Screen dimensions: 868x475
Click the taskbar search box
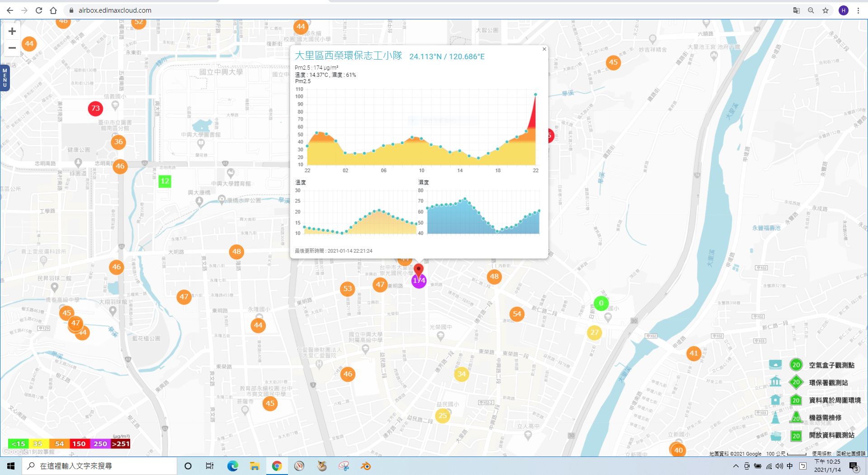point(99,466)
